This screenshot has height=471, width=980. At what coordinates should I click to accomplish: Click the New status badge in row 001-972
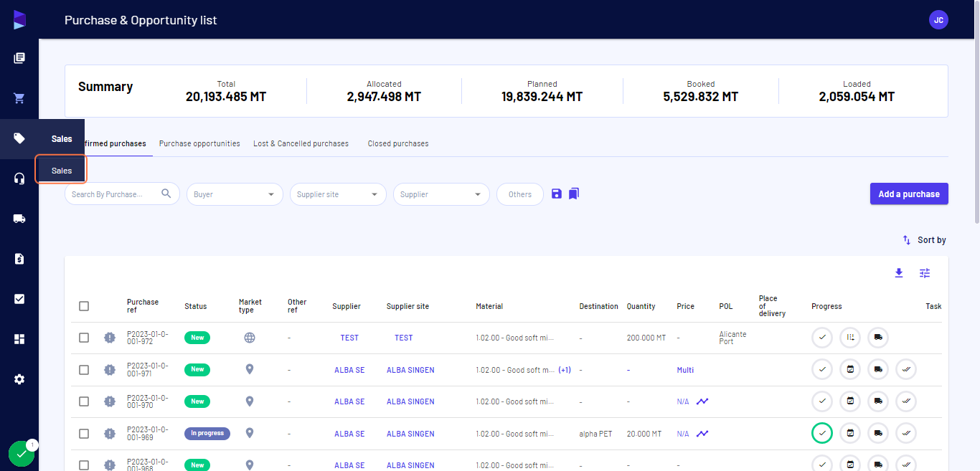point(197,338)
